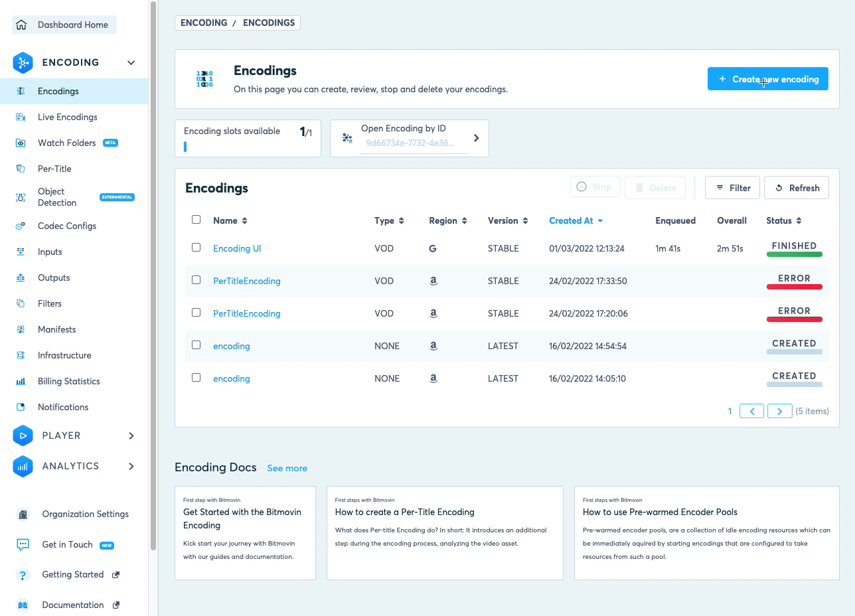Open the Pre-warmed Encoder Pools doc card
This screenshot has width=855, height=616.
click(706, 532)
